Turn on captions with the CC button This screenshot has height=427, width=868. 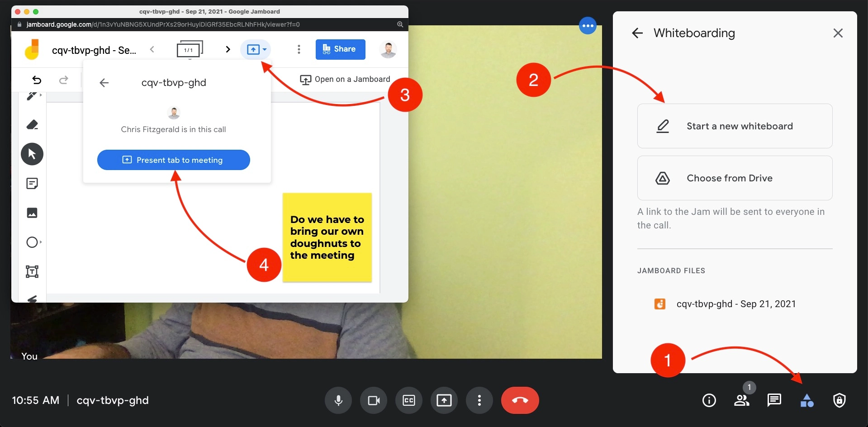coord(409,400)
